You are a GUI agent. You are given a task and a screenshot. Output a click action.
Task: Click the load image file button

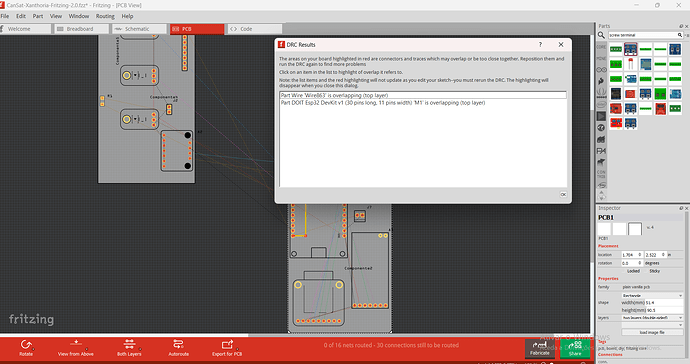tap(652, 332)
